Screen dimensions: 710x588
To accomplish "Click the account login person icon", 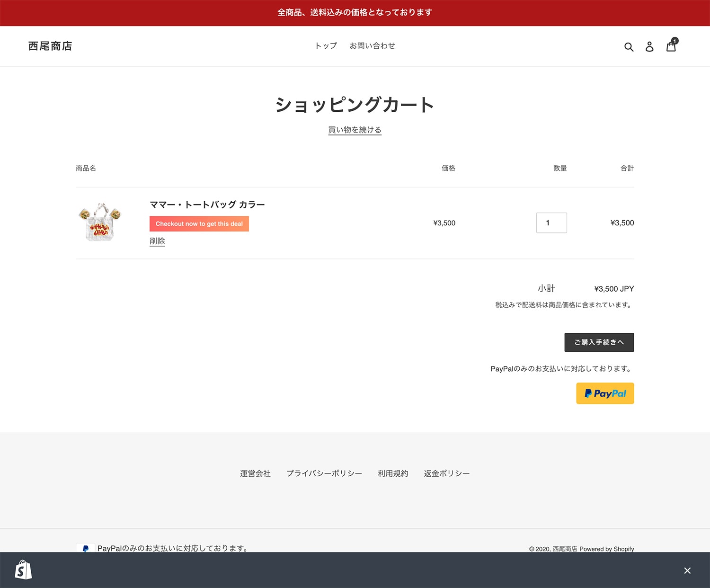I will [649, 46].
